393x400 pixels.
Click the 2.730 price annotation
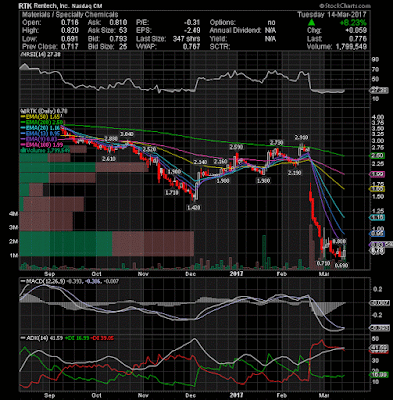point(276,142)
